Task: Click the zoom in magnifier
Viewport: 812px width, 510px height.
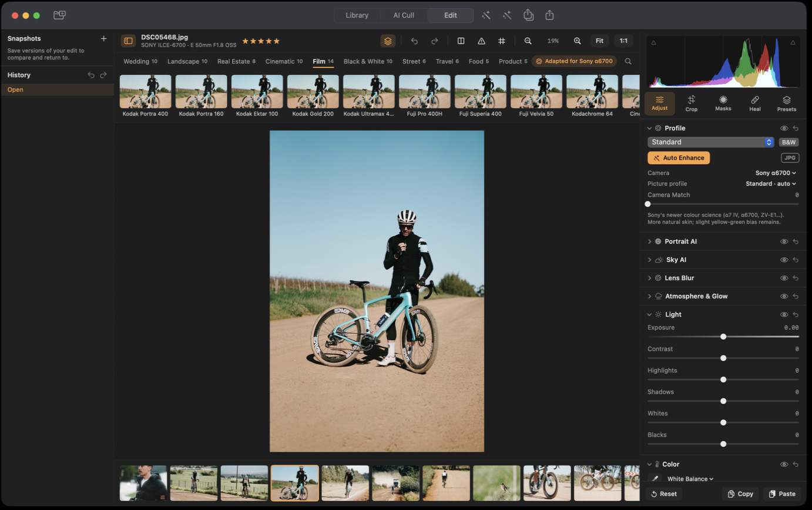Action: pos(578,41)
